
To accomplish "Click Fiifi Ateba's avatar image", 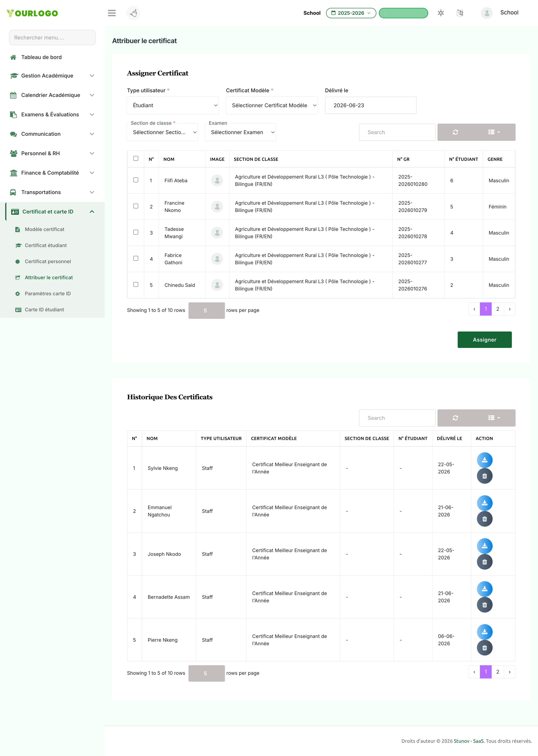I will pos(217,180).
